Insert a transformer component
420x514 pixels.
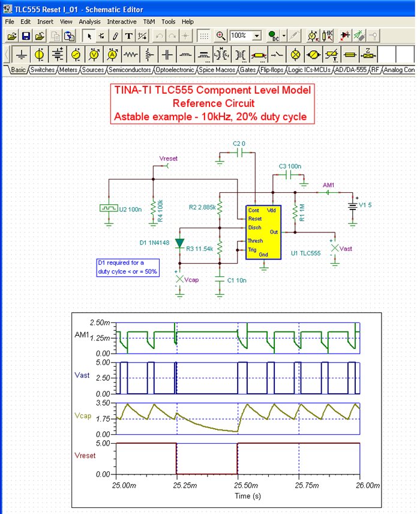240,55
